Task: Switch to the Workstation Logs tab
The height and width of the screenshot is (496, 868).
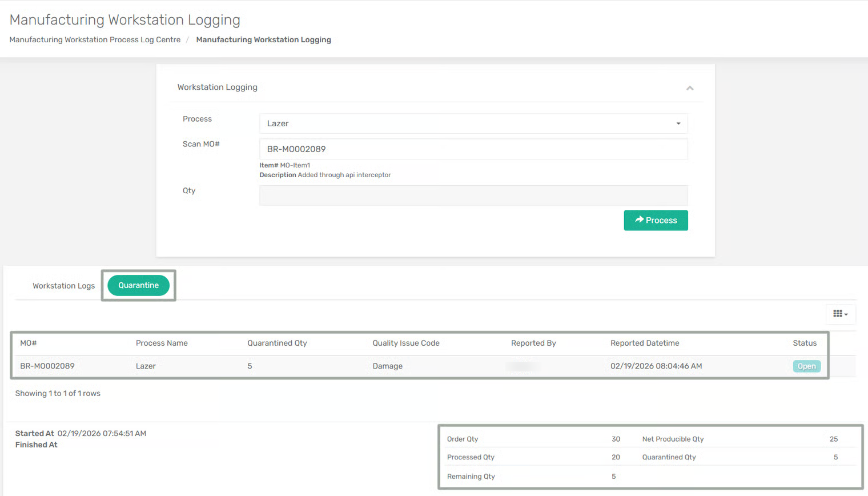Action: pos(63,286)
